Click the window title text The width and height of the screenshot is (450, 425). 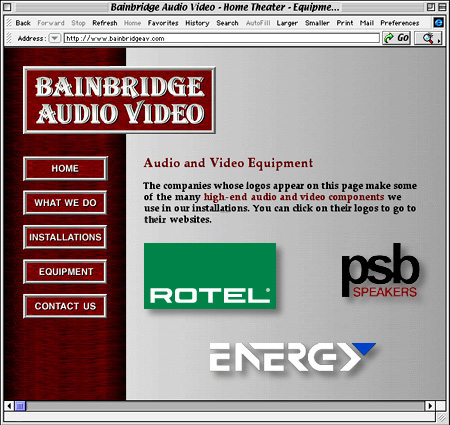pos(225,7)
